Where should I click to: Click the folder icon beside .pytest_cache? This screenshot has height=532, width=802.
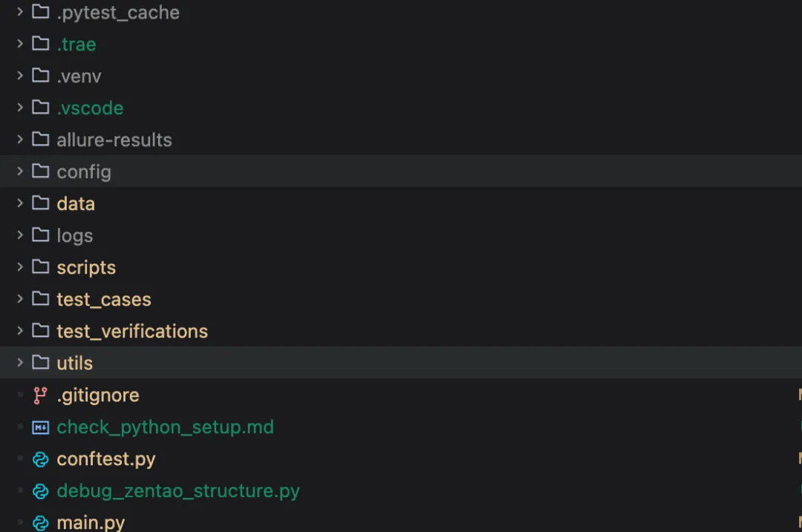40,13
